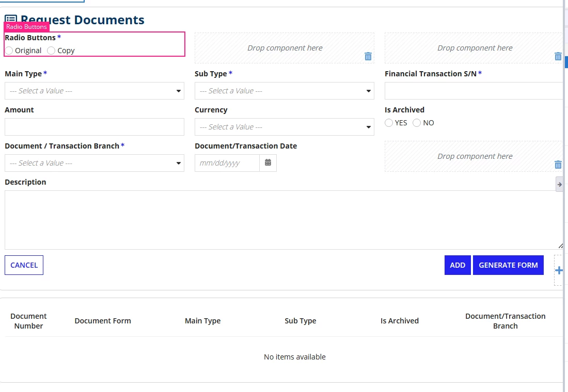Click the Request Documents heading
This screenshot has height=392, width=568.
[83, 20]
